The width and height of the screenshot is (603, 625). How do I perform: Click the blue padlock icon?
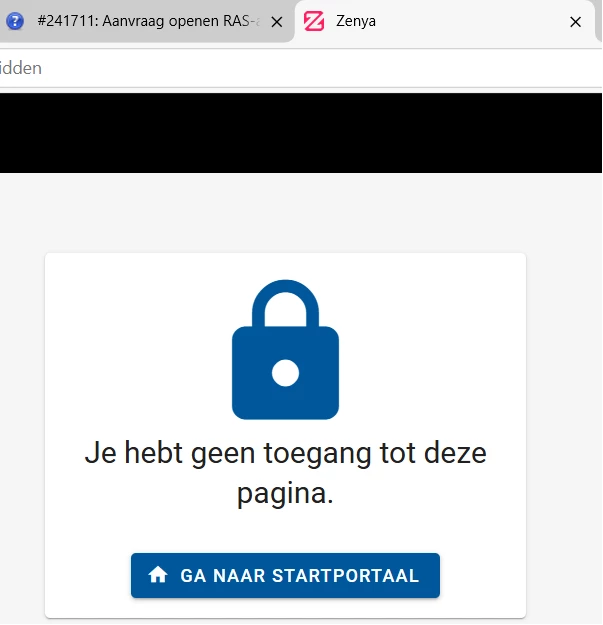click(285, 350)
